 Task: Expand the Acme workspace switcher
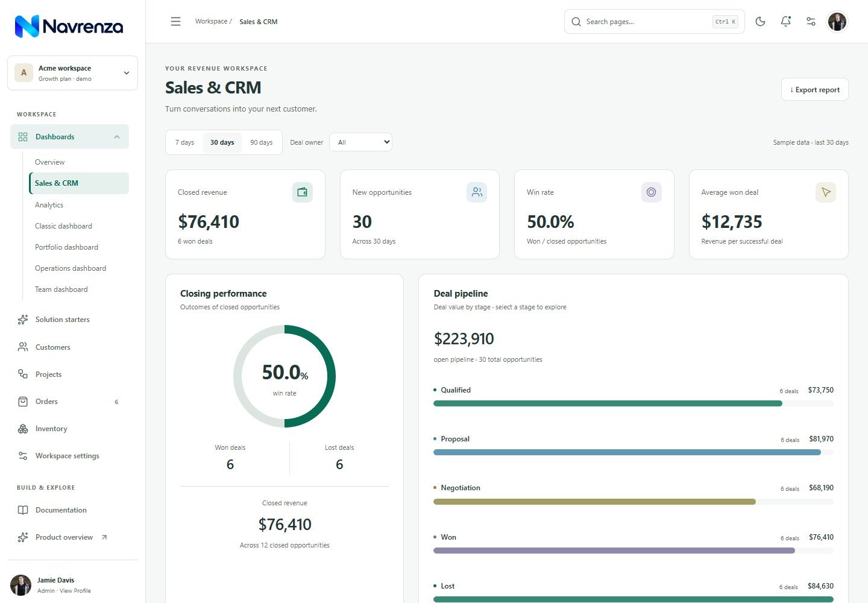pyautogui.click(x=72, y=73)
